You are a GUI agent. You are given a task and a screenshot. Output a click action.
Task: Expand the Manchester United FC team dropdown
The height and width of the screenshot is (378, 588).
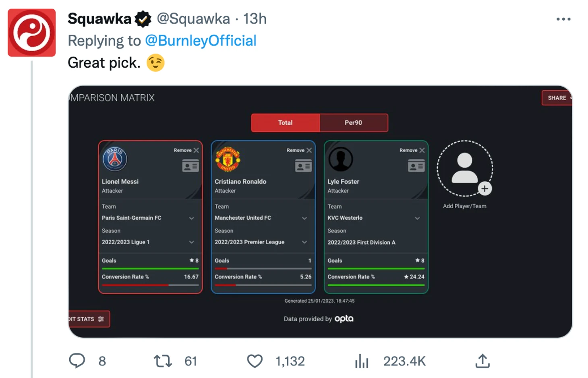(261, 218)
